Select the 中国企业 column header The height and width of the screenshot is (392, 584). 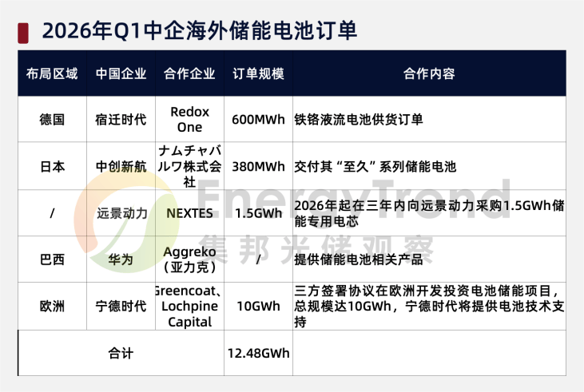pyautogui.click(x=121, y=73)
